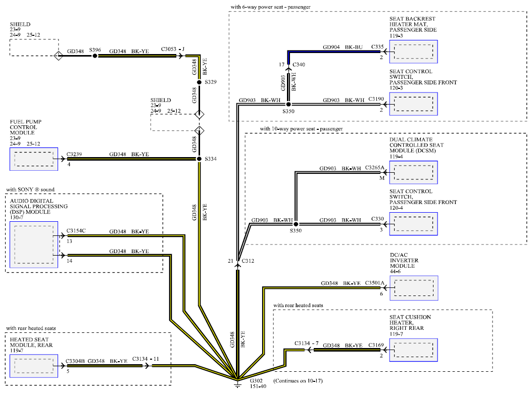Select the blue GD904 BK-BU wire

coord(334,52)
